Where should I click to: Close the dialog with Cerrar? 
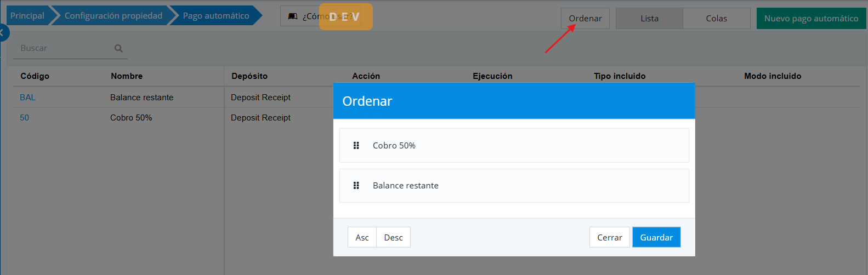[x=609, y=238]
